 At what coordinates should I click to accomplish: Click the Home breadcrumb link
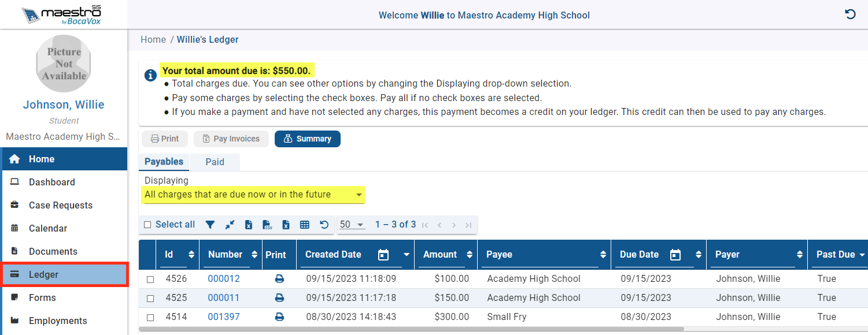pyautogui.click(x=153, y=39)
